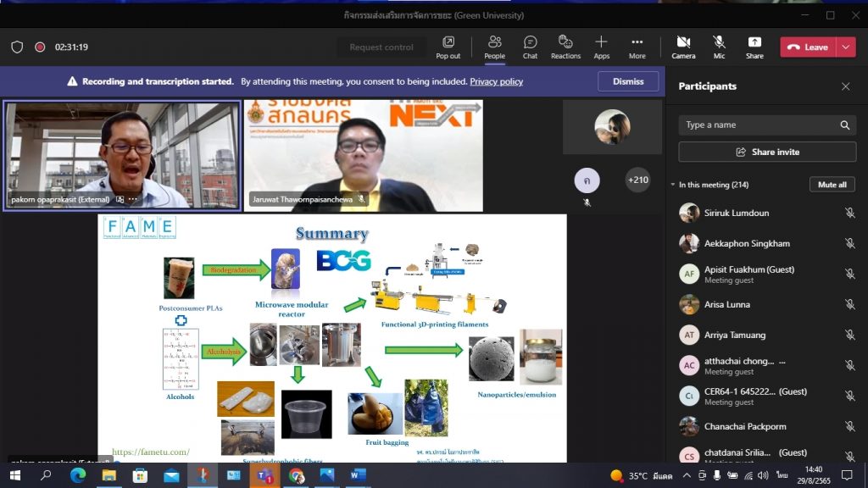
Task: Toggle the People panel
Action: click(x=494, y=47)
